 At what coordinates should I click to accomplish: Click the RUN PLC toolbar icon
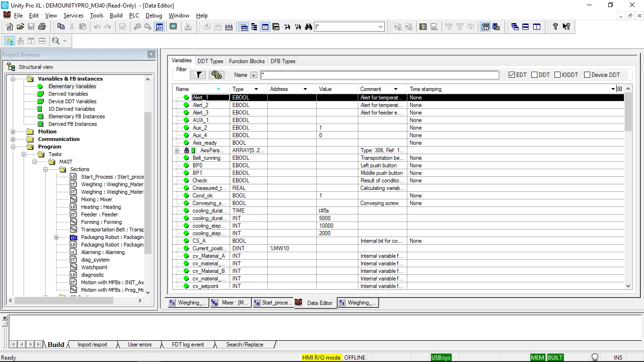(448, 27)
